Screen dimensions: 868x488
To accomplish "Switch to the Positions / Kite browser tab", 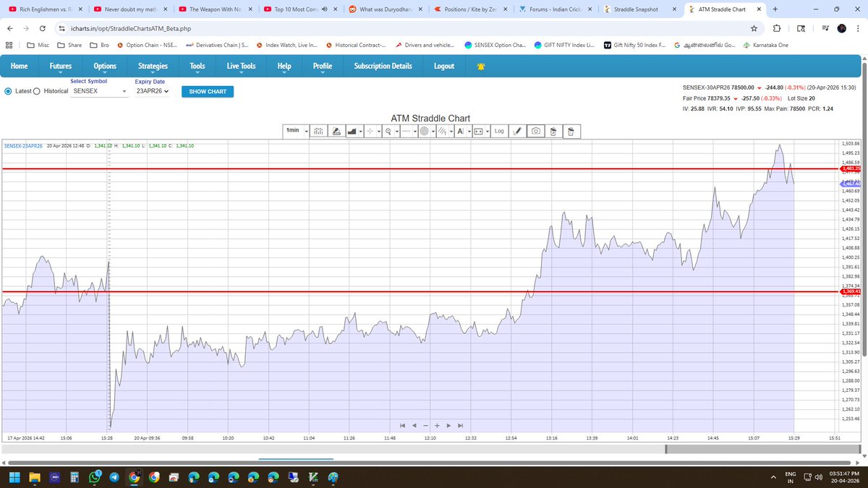I will (x=472, y=9).
